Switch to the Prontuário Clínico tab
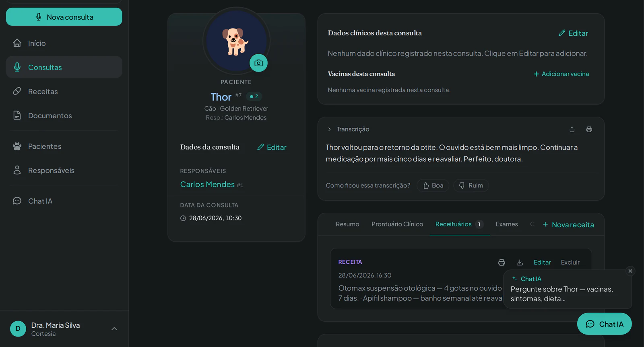Viewport: 644px width, 347px height. coord(397,224)
